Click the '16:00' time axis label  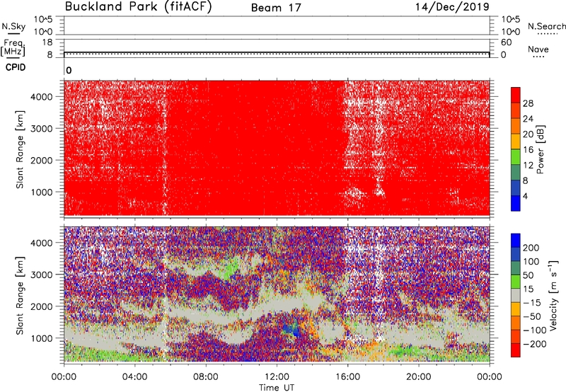point(347,377)
